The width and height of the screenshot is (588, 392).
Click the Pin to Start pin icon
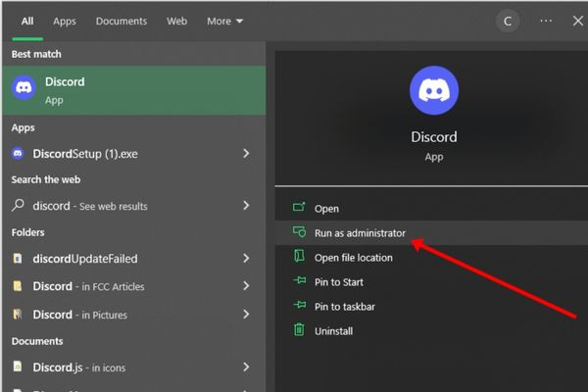pyautogui.click(x=299, y=280)
